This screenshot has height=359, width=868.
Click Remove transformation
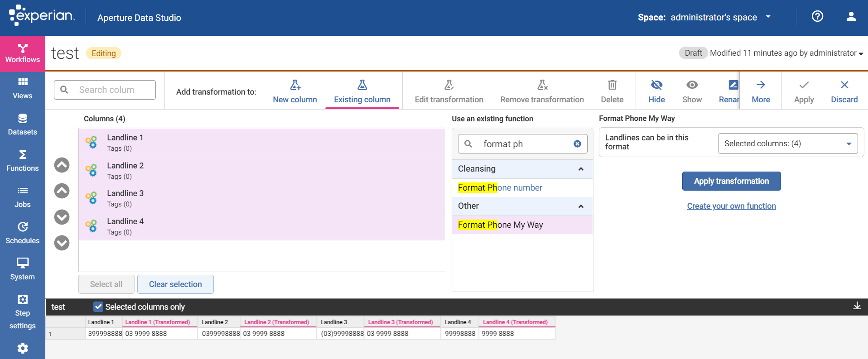point(542,91)
